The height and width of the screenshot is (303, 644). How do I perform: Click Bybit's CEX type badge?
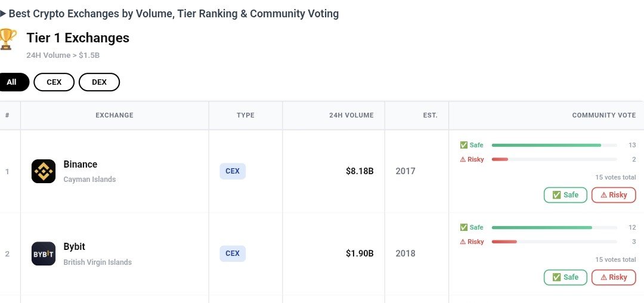point(233,253)
